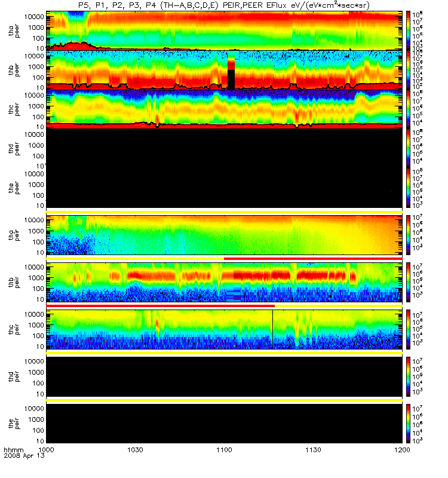
Task: Click the 1130 time axis label
Action: point(313,450)
